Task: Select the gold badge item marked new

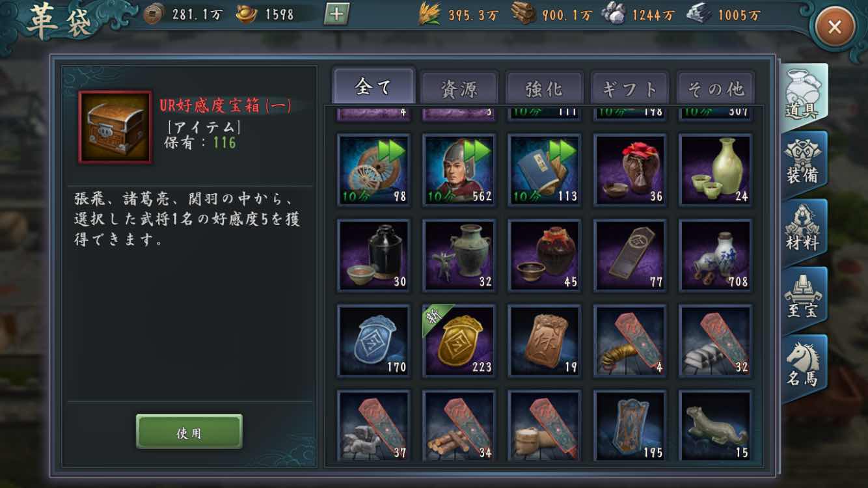Action: [459, 340]
